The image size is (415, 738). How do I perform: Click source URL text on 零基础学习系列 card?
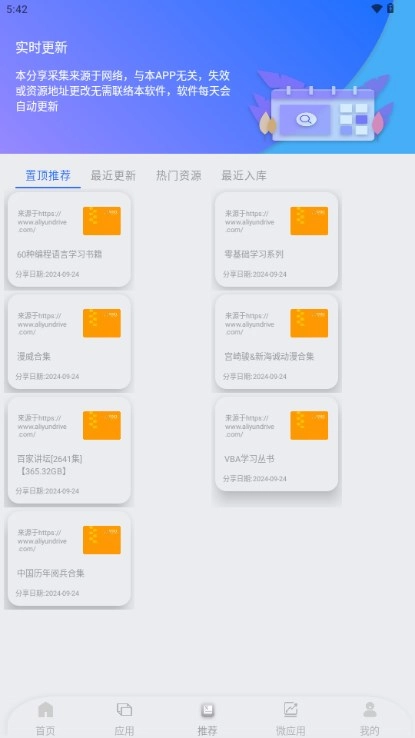click(x=249, y=221)
